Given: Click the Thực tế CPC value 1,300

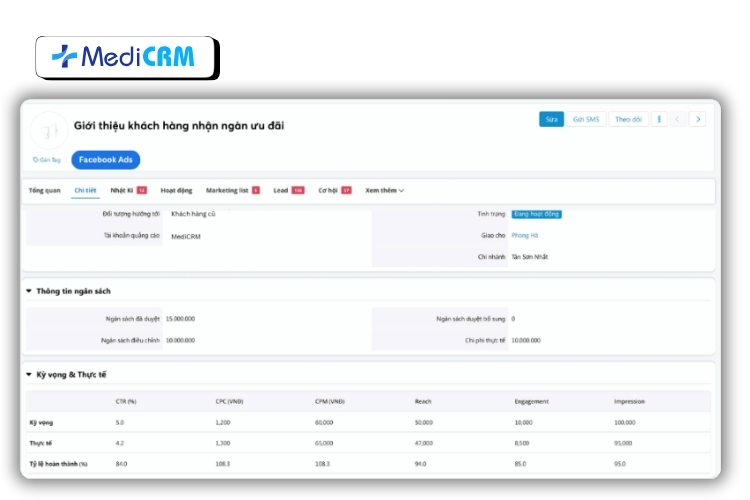Looking at the screenshot, I should coord(222,443).
